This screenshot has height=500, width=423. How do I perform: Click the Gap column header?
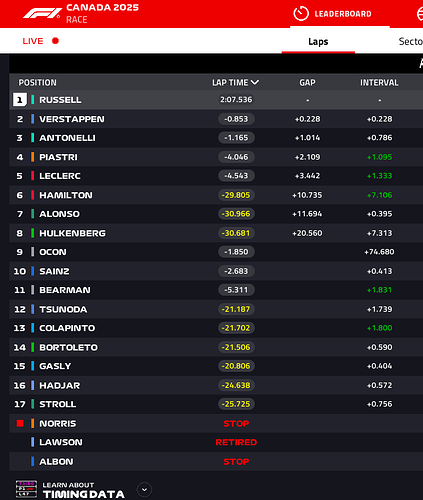(x=307, y=82)
